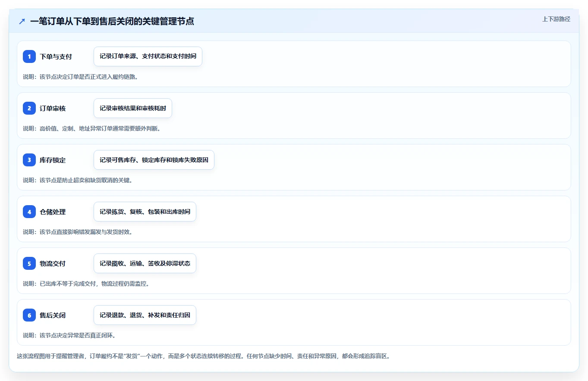Click the note 该节点决定异常是否真正闭环
This screenshot has height=381, width=588.
click(x=69, y=335)
